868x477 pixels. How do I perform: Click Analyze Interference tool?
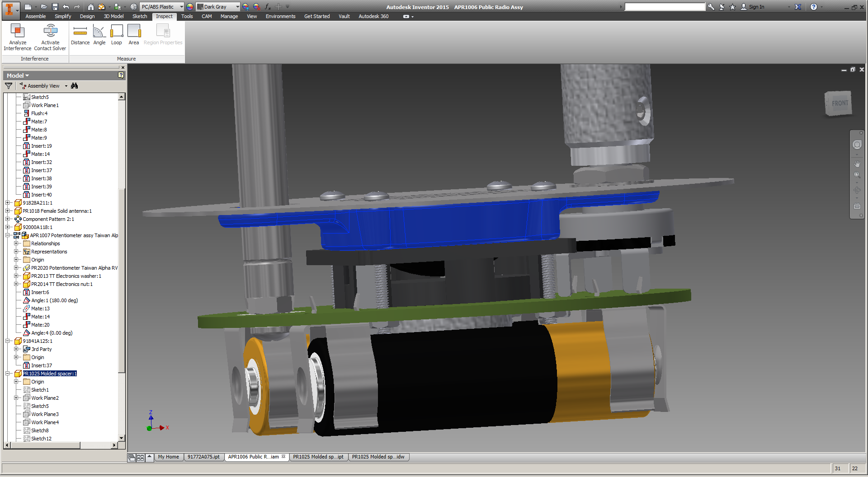[x=18, y=37]
